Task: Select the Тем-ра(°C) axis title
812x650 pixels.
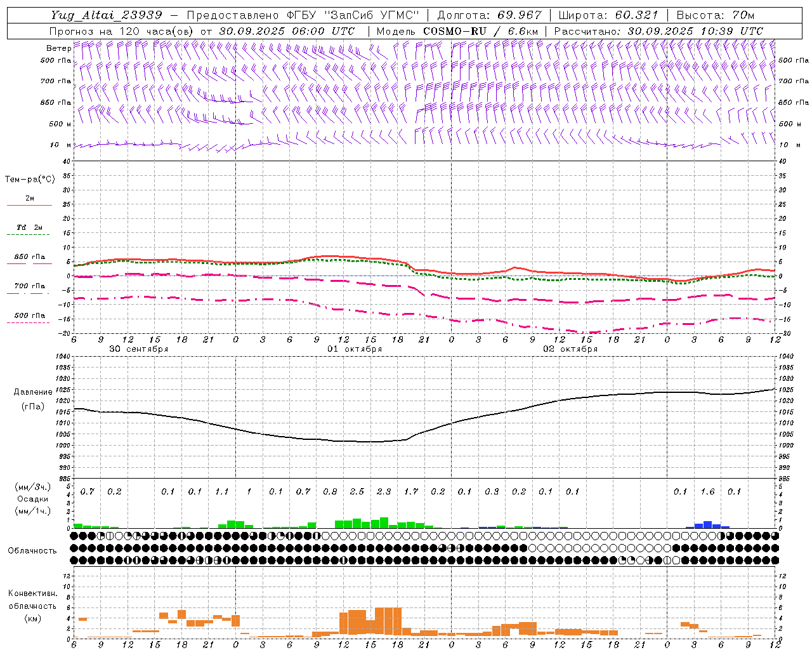Action: pos(30,180)
